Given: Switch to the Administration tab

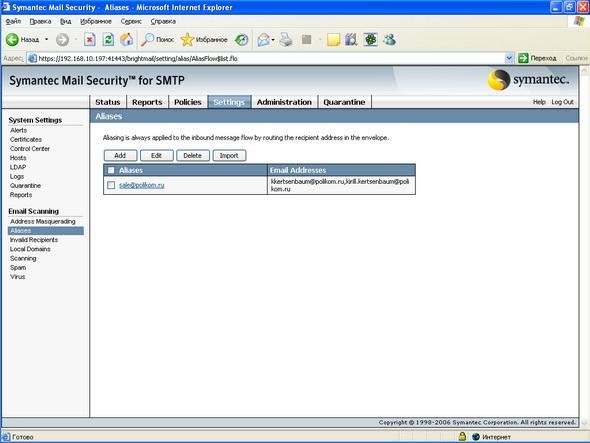Looking at the screenshot, I should [x=284, y=102].
